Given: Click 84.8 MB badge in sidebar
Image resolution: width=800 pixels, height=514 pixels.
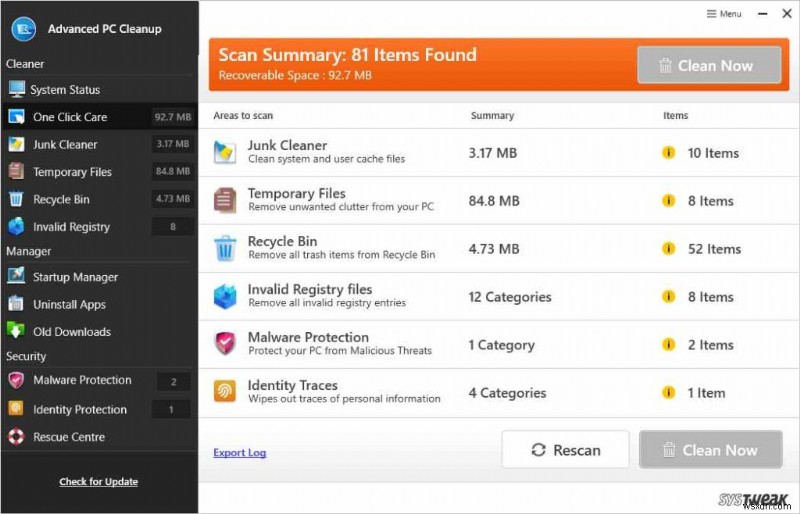Looking at the screenshot, I should coord(173,171).
